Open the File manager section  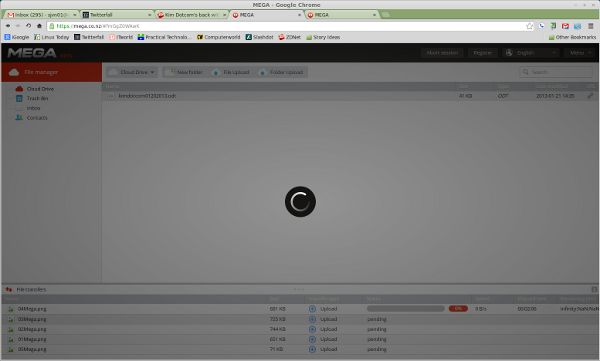[x=52, y=72]
